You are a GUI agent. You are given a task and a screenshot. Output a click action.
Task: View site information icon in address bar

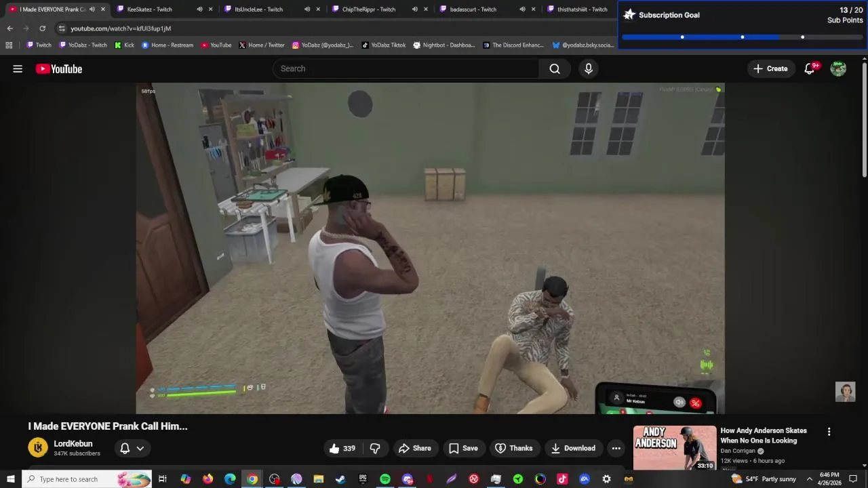click(62, 28)
